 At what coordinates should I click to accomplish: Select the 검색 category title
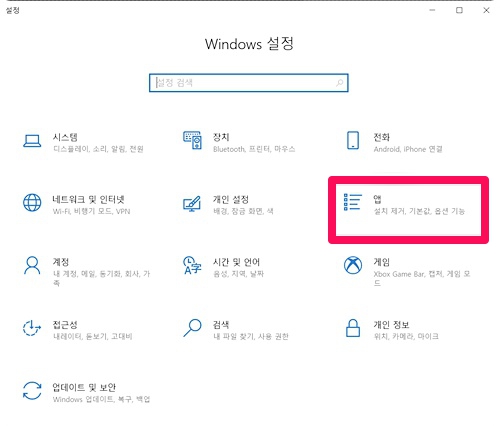click(x=221, y=324)
